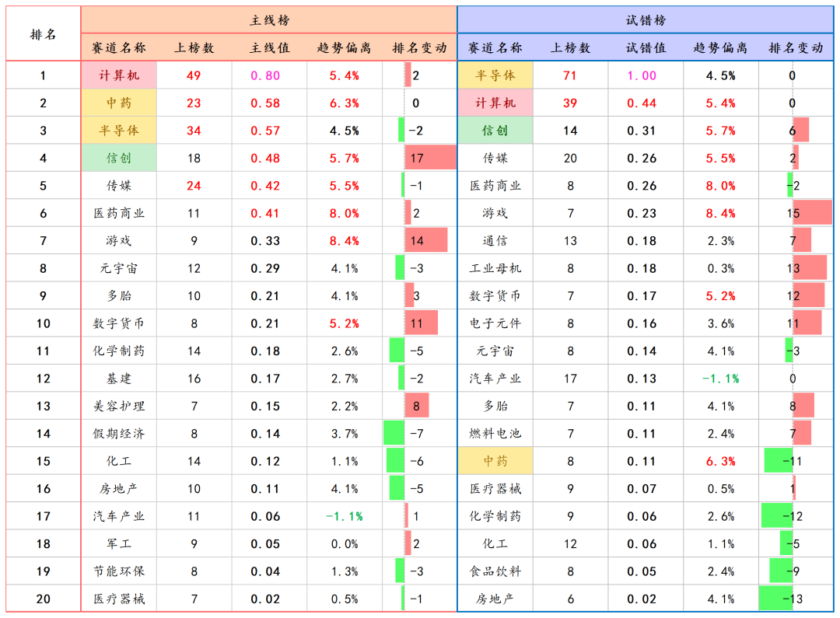
Task: Click the 主线榜 header cell
Action: coord(268,20)
